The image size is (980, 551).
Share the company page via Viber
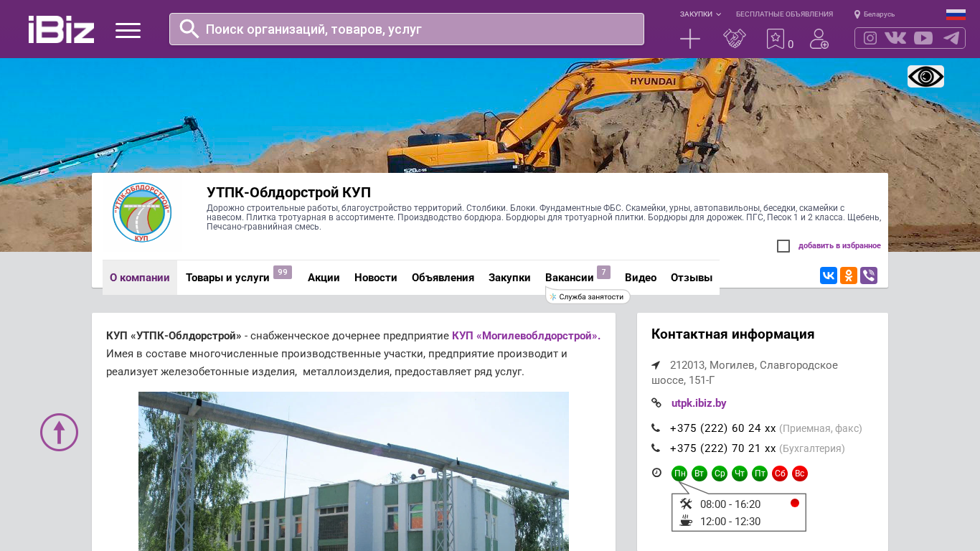click(869, 275)
